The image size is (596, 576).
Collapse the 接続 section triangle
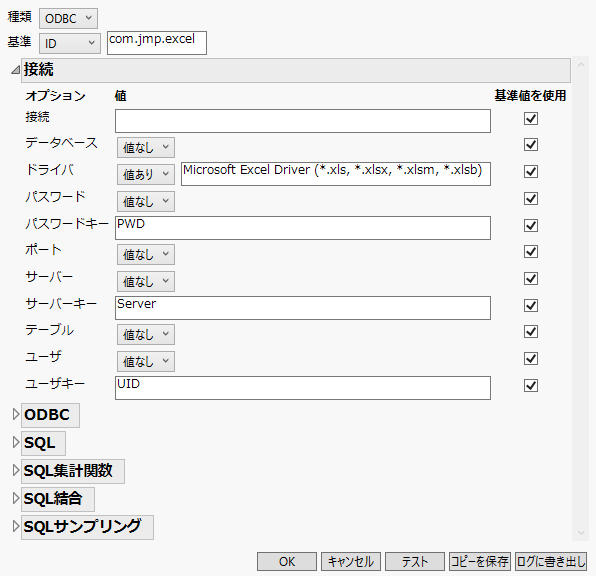coord(15,70)
